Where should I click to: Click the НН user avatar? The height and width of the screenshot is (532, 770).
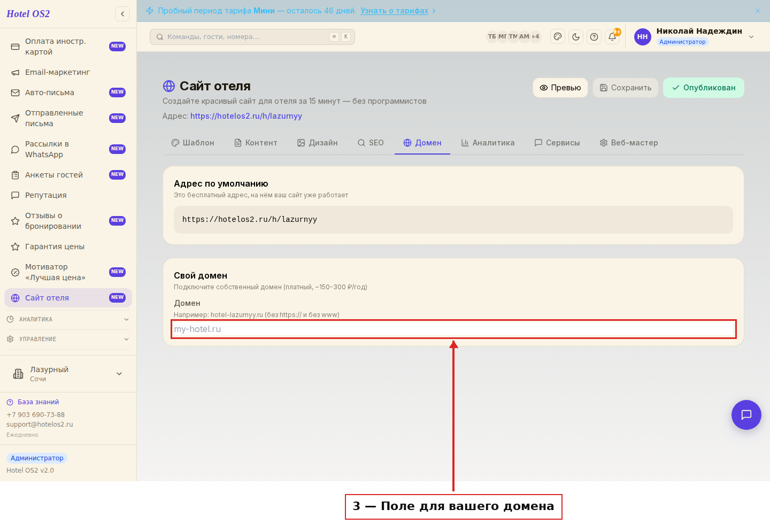[643, 37]
